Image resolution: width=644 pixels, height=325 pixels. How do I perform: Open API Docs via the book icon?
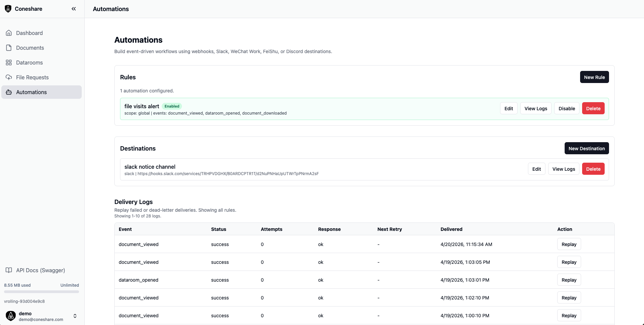point(9,270)
